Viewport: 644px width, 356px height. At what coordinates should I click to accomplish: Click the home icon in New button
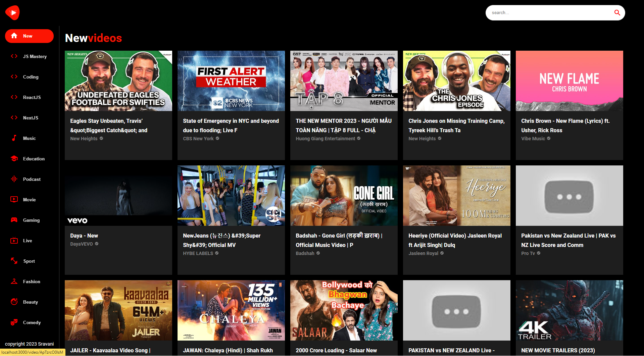pos(14,36)
